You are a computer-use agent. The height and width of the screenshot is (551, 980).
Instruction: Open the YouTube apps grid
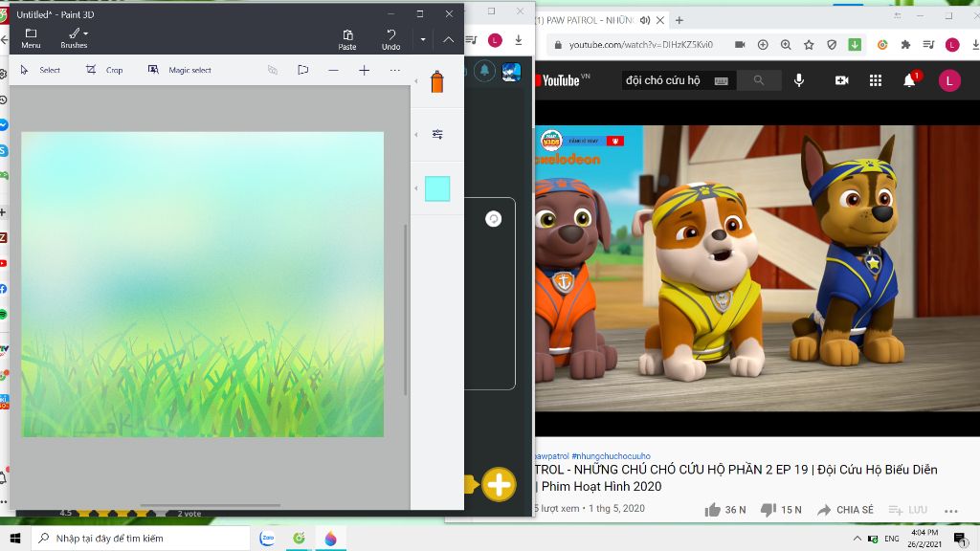(876, 80)
